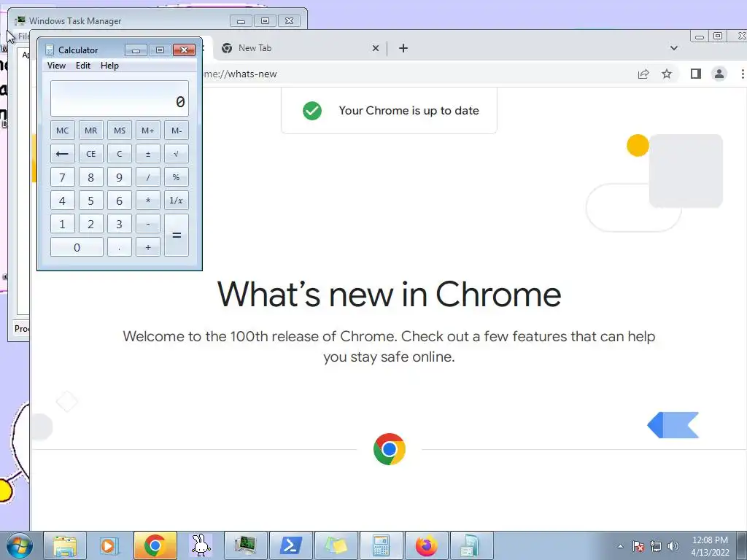Screen dimensions: 747x560
Task: Click the M+ memory add button
Action: coord(147,131)
